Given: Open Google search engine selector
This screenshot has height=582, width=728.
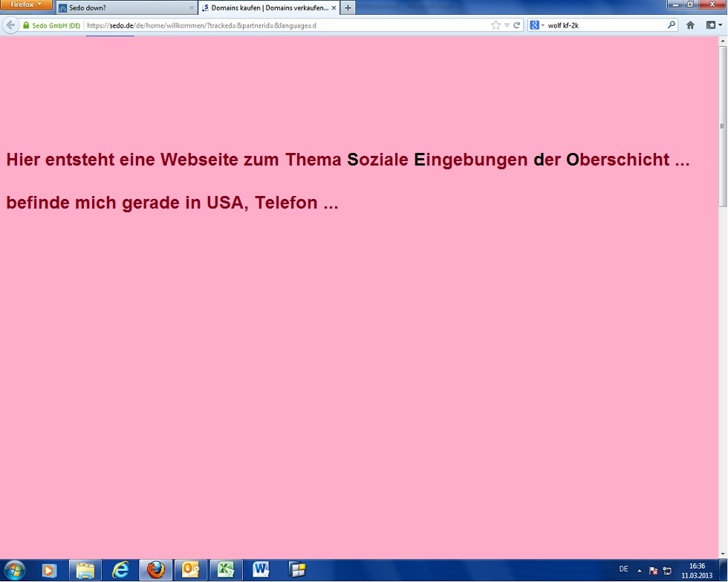Looking at the screenshot, I should [536, 25].
